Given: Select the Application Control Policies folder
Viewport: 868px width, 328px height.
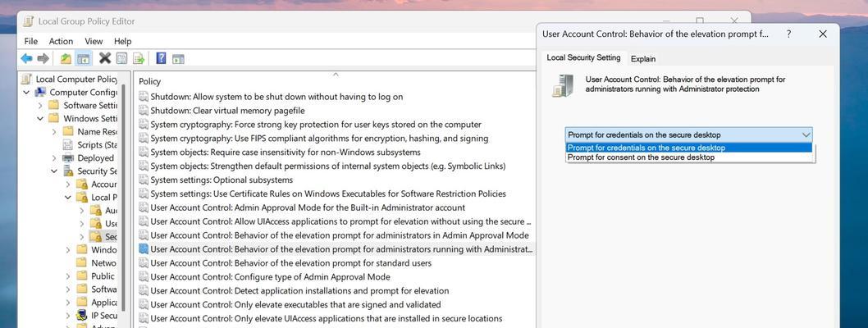Looking at the screenshot, I should pos(96,302).
